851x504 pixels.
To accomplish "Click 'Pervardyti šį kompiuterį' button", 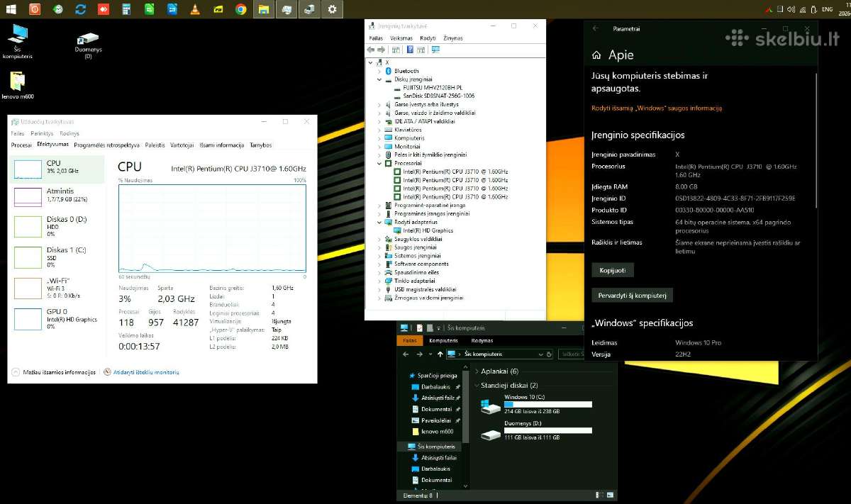I will [x=632, y=295].
